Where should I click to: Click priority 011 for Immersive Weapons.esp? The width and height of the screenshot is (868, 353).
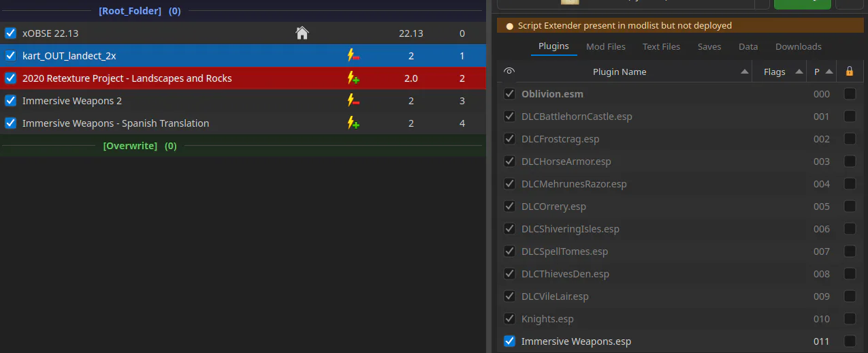[822, 341]
